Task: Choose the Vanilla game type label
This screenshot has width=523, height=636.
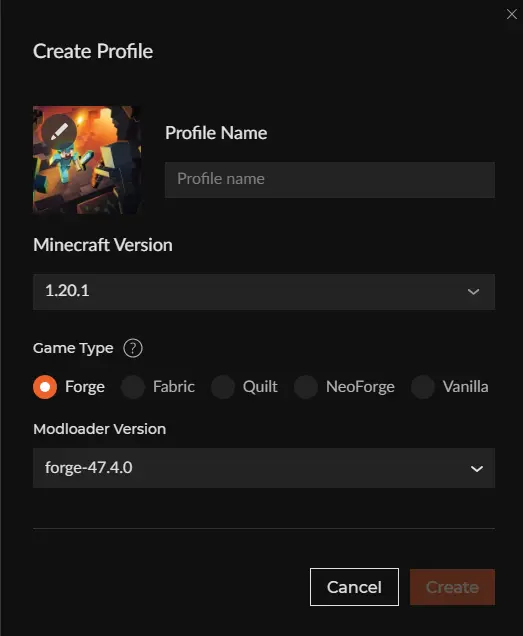Action: point(465,387)
